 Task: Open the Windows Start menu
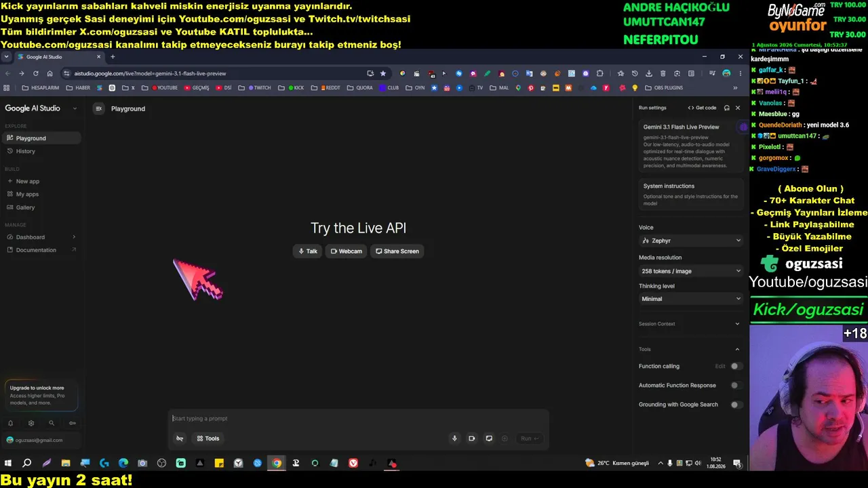point(8,464)
